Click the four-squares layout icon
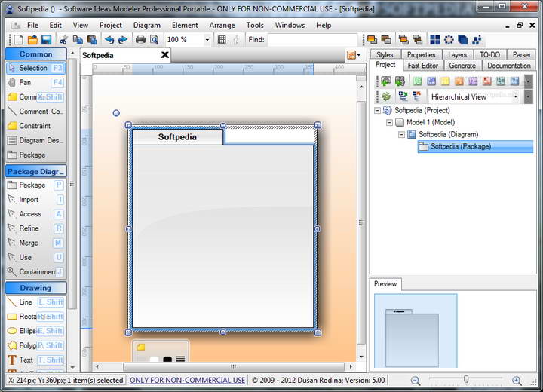543x392 pixels. point(435,40)
